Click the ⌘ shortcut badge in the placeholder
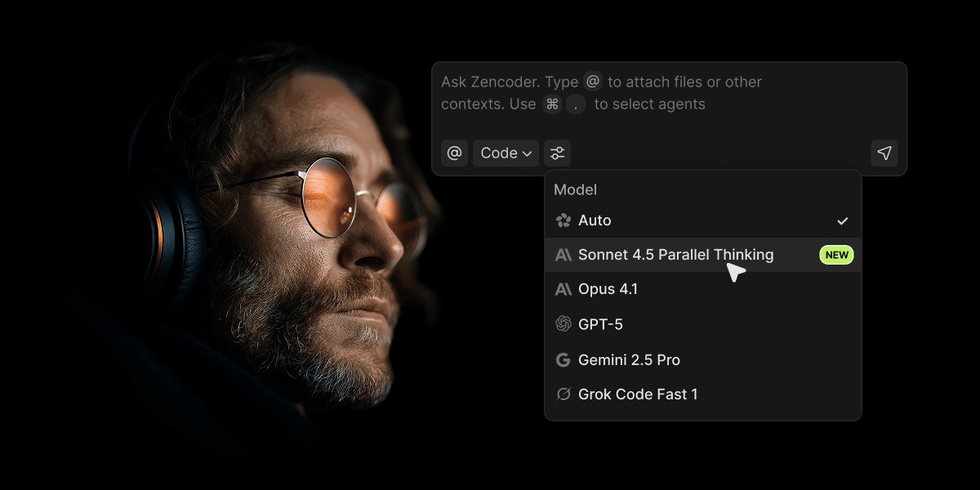The height and width of the screenshot is (490, 980). click(550, 104)
